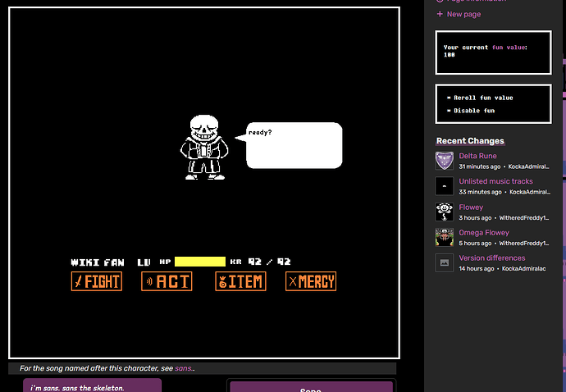Click the 92 / 92 HP value
This screenshot has width=566, height=392.
click(x=269, y=262)
